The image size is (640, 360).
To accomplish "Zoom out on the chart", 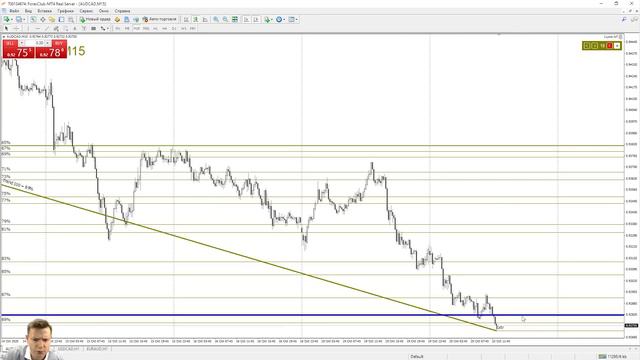I will coord(225,19).
